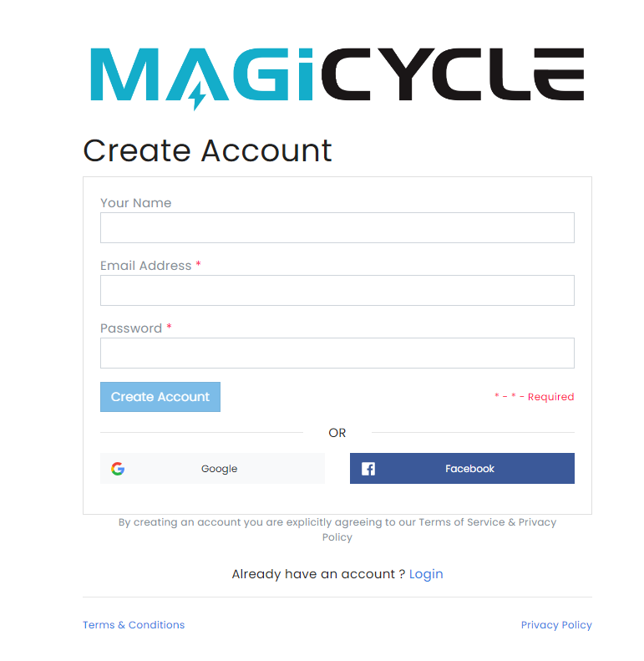The image size is (644, 661).
Task: Sign up using the Google button label
Action: pyautogui.click(x=219, y=469)
